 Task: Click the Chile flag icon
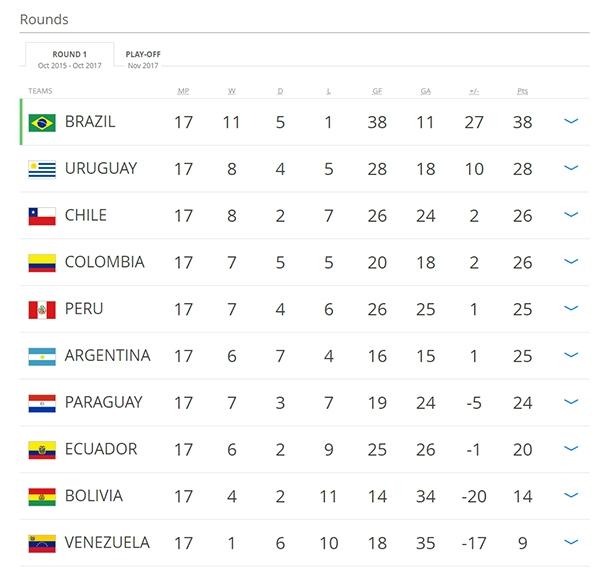pyautogui.click(x=42, y=216)
